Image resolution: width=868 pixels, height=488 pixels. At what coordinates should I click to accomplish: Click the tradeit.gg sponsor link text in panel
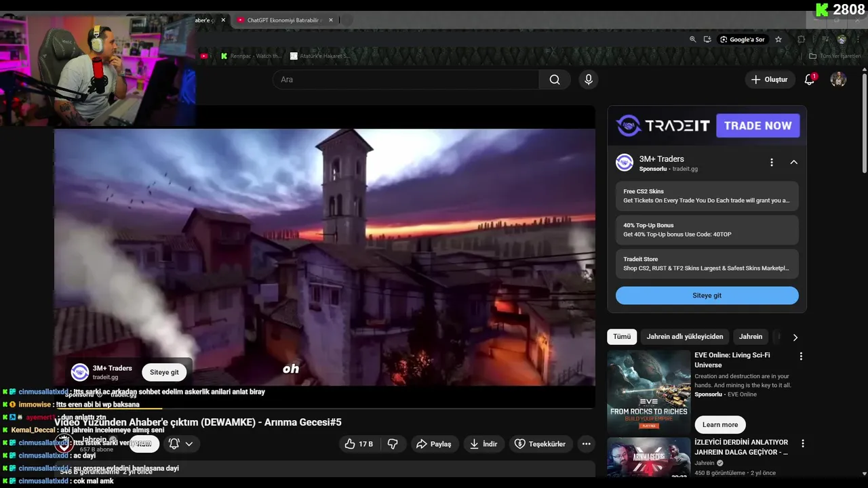685,169
